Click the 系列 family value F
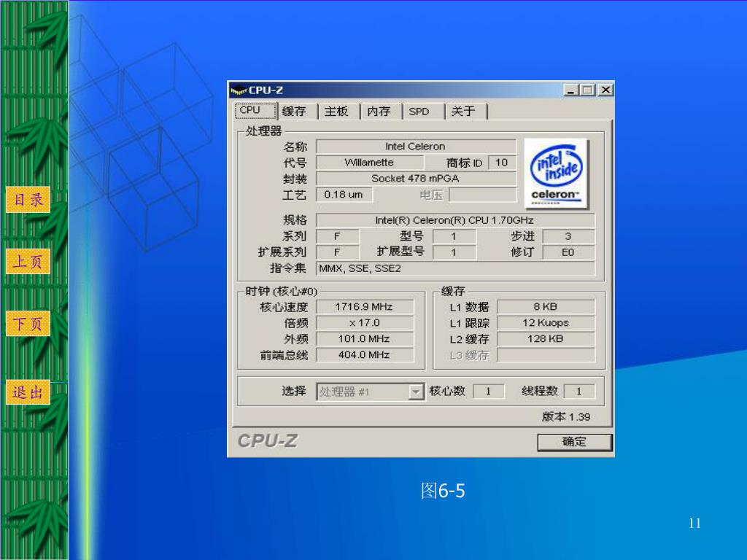 [337, 236]
